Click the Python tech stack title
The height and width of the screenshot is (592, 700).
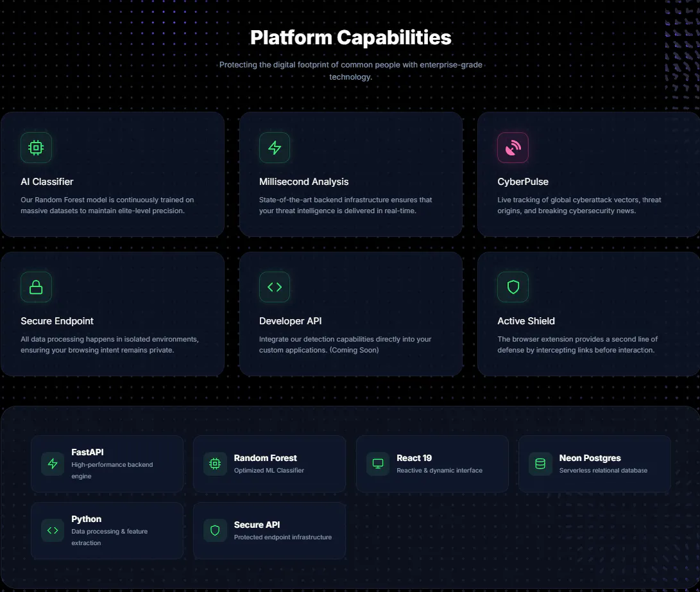click(86, 519)
